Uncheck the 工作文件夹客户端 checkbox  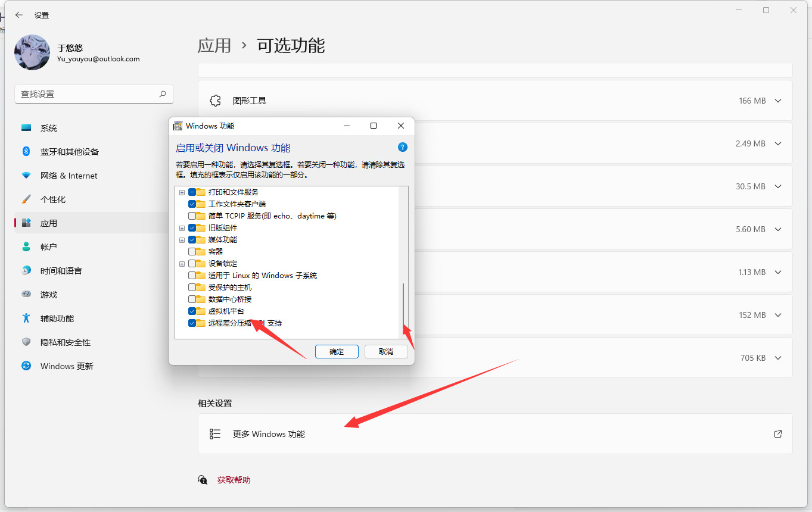tap(192, 204)
